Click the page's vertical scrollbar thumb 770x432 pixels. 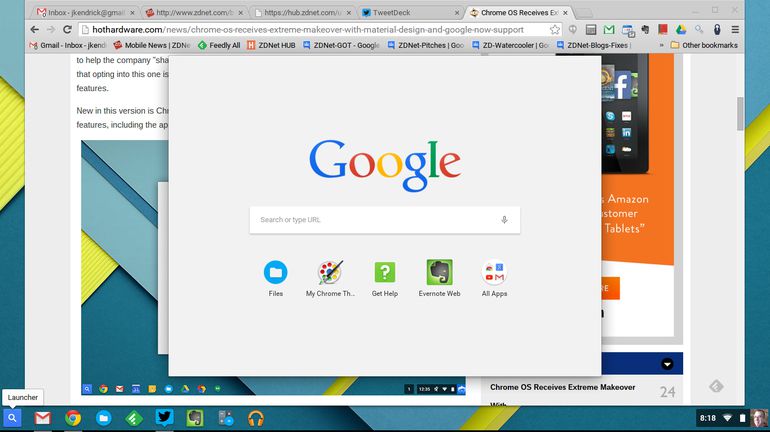(740, 114)
